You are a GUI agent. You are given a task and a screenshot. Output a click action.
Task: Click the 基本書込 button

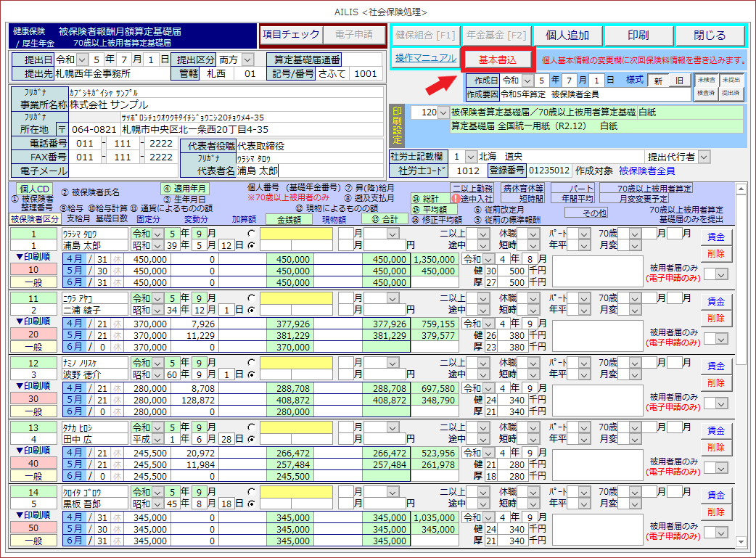pyautogui.click(x=498, y=59)
